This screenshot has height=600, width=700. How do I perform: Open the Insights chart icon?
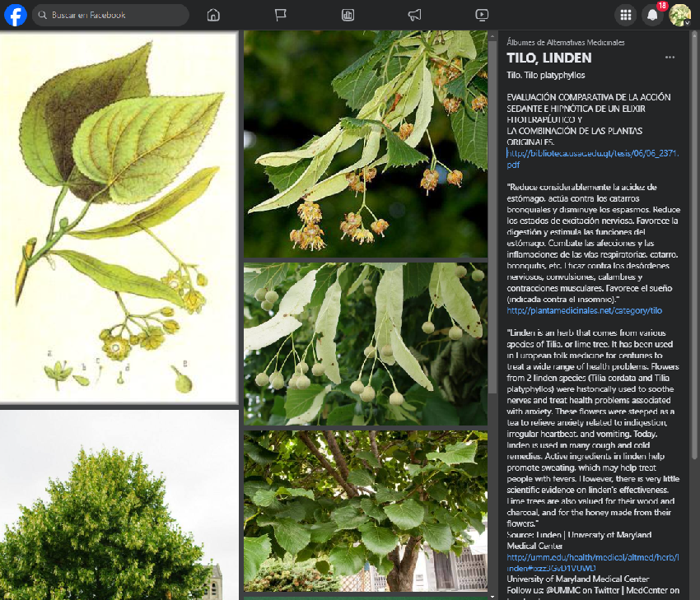tap(348, 15)
